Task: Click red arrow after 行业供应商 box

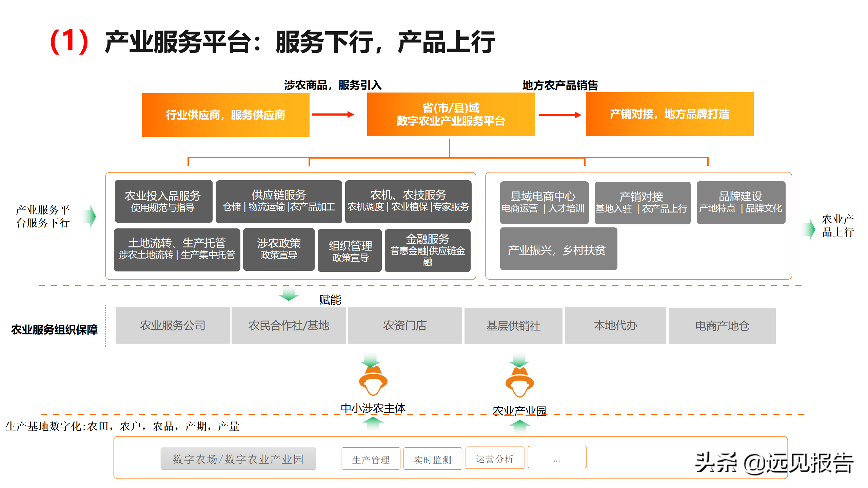Action: click(x=332, y=115)
